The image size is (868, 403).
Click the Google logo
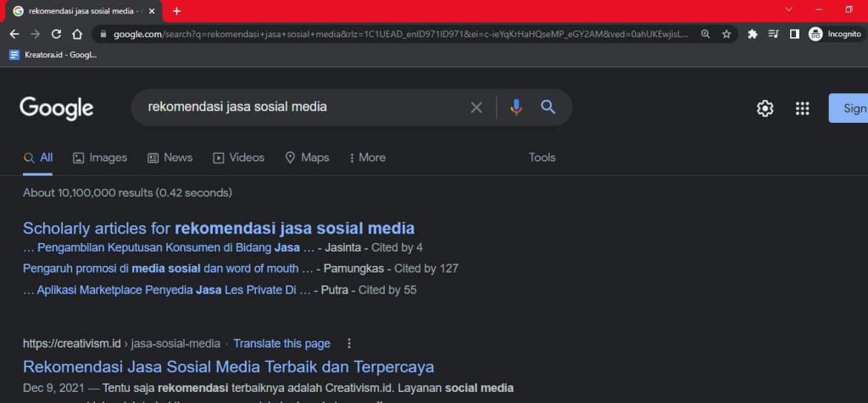pos(57,108)
